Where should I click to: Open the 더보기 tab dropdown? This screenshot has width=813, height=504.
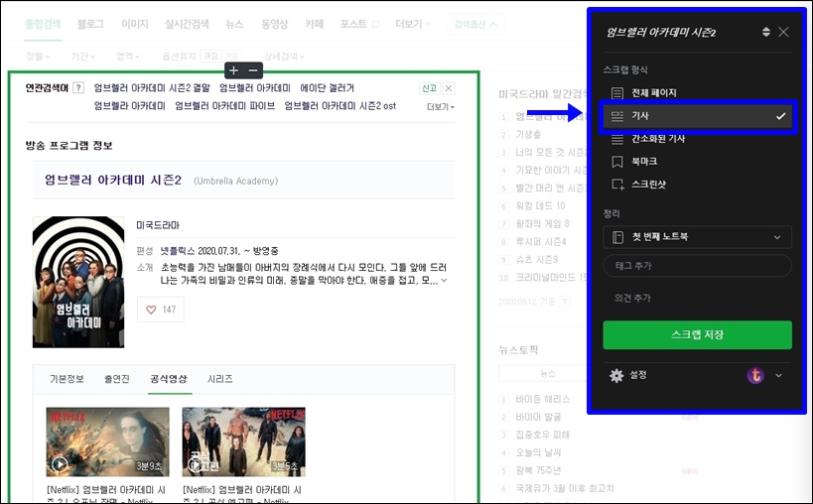click(x=412, y=24)
